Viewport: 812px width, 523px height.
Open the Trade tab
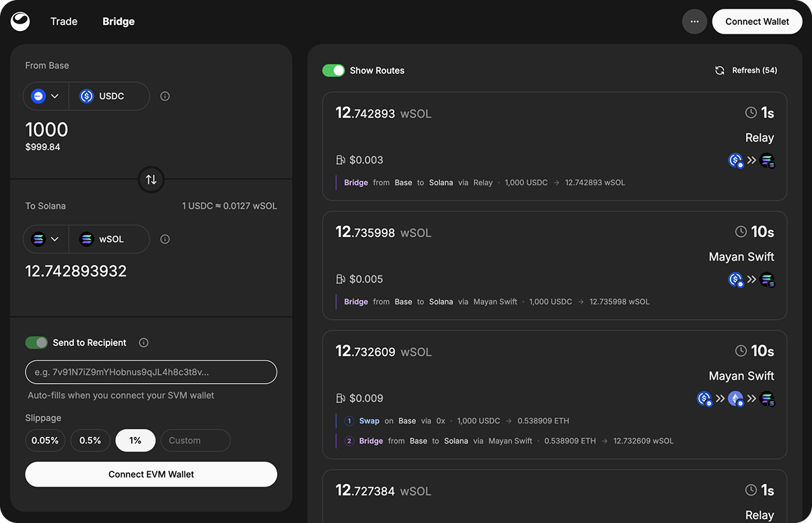click(64, 22)
